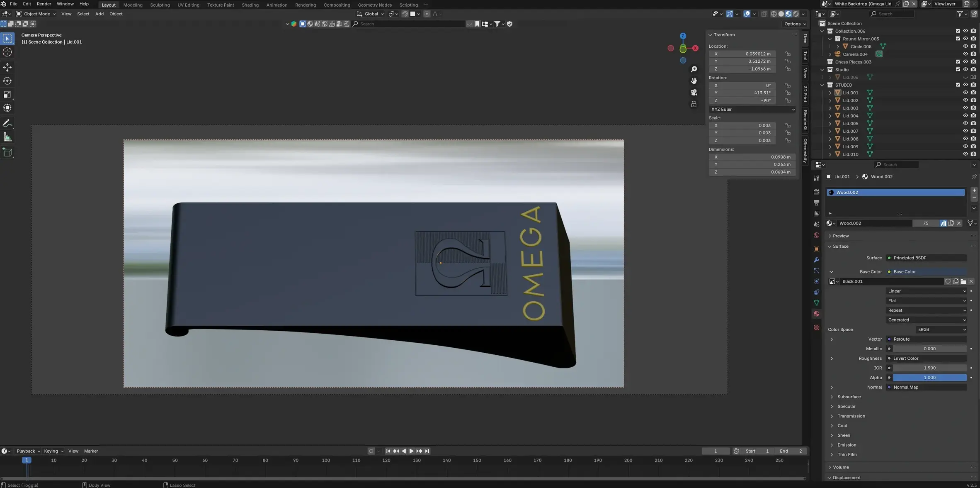Toggle render visibility for Chess Pieces.003

click(x=973, y=62)
